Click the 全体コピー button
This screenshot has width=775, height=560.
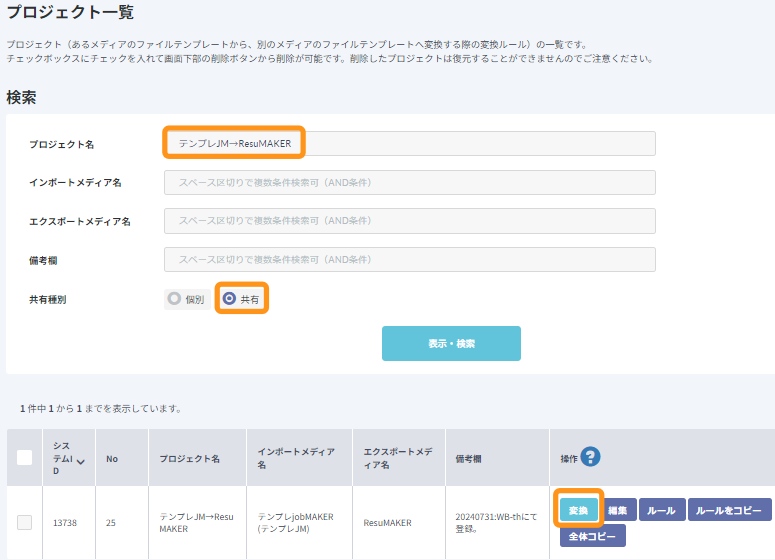pyautogui.click(x=593, y=536)
